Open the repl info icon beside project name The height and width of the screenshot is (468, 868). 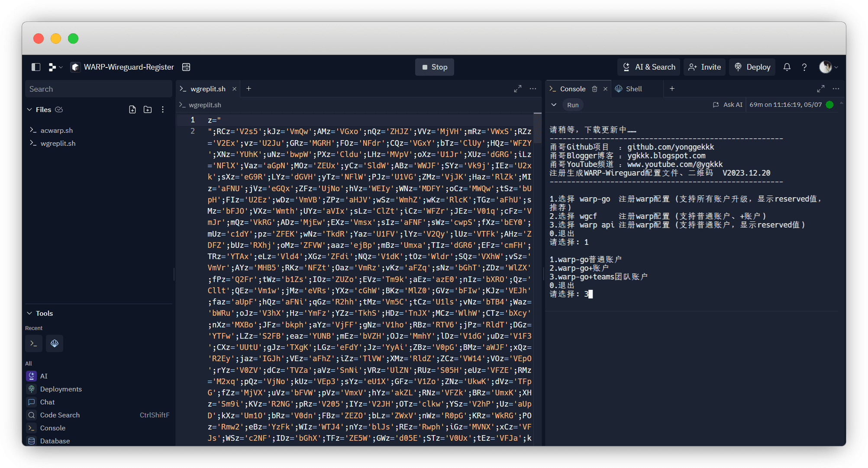[x=186, y=67]
